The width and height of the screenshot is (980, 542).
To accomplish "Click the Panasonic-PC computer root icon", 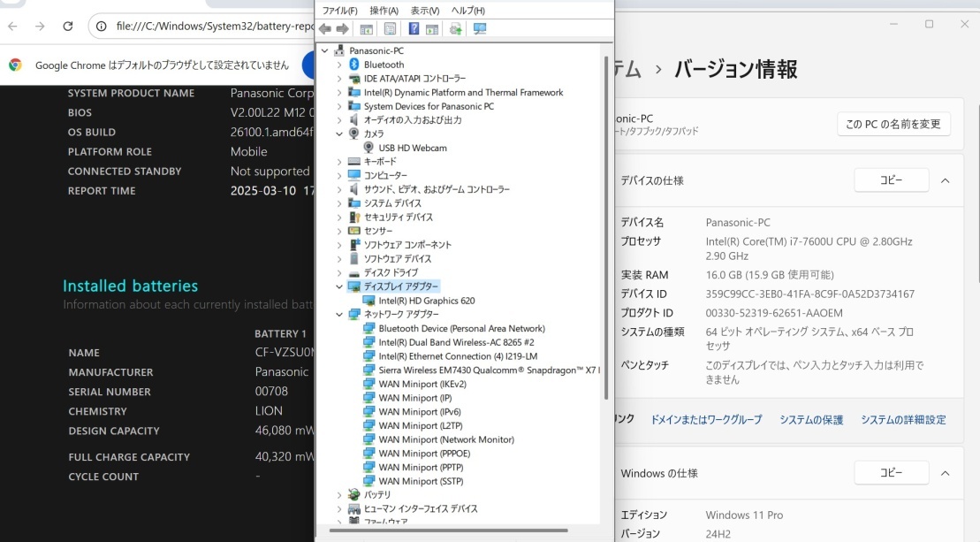I will [x=339, y=50].
